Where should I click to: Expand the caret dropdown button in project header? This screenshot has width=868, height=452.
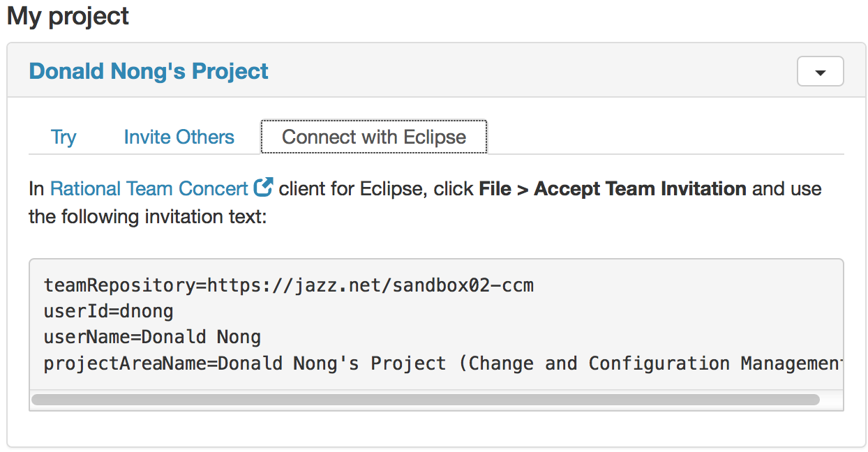(x=820, y=71)
